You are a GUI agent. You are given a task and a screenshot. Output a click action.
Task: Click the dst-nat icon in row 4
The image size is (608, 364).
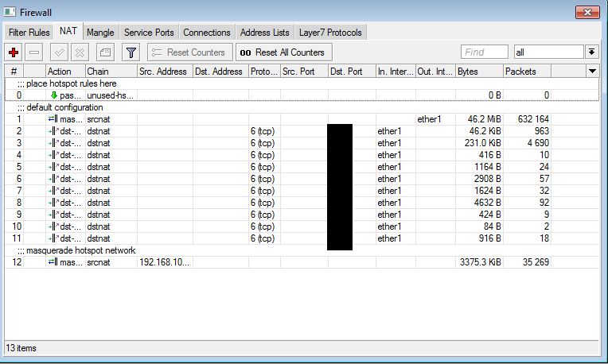(x=53, y=155)
